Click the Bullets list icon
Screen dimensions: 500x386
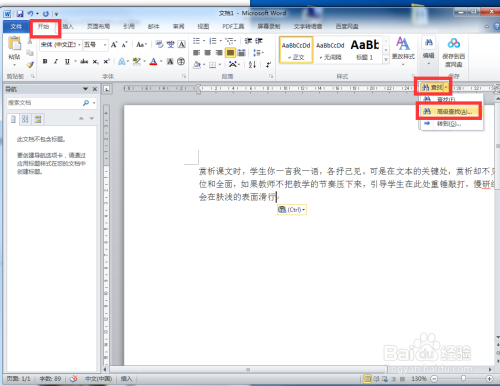pyautogui.click(x=196, y=41)
